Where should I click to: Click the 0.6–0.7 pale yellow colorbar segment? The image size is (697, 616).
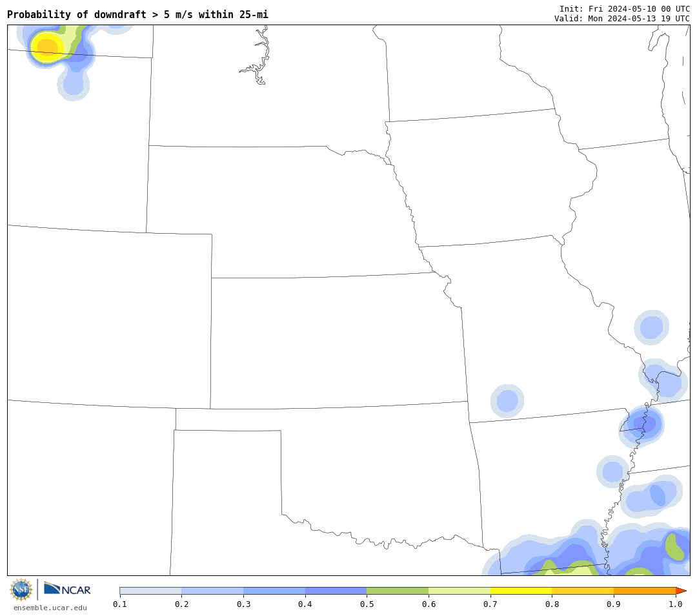[460, 591]
